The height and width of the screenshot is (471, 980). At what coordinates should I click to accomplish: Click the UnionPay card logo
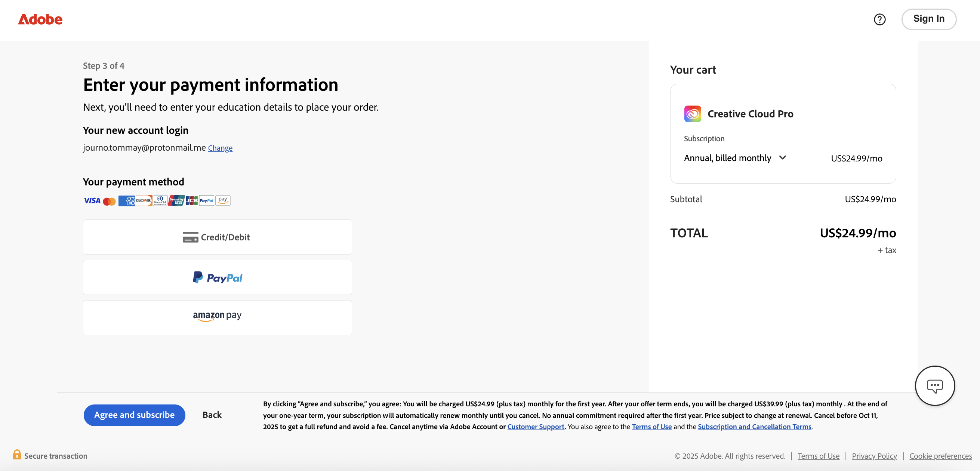tap(176, 200)
